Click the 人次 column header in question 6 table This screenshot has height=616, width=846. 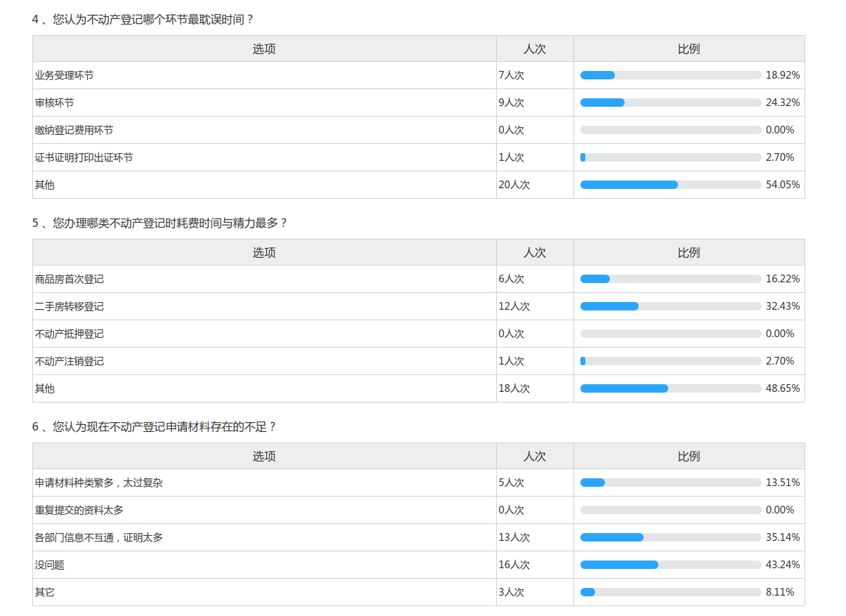(x=535, y=457)
